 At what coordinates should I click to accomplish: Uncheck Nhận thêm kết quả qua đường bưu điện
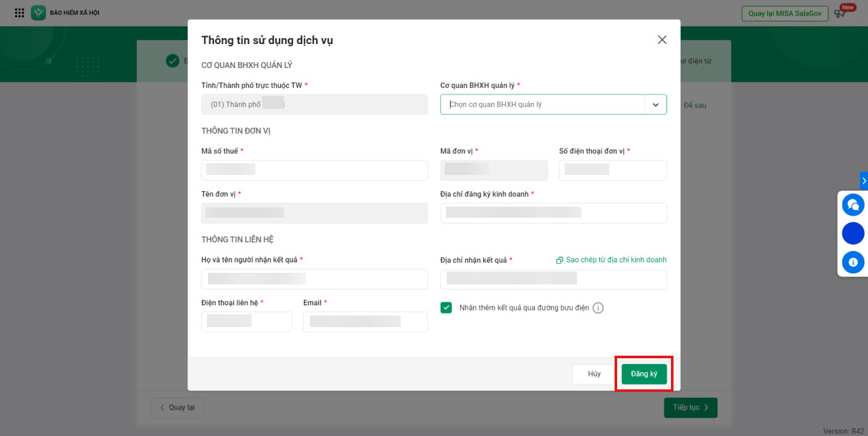[x=446, y=308]
